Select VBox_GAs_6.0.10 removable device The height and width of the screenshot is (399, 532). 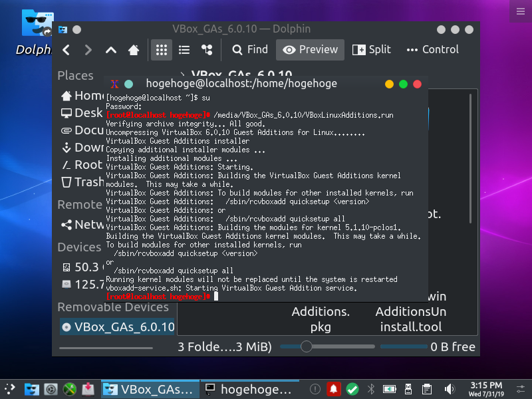(x=118, y=327)
